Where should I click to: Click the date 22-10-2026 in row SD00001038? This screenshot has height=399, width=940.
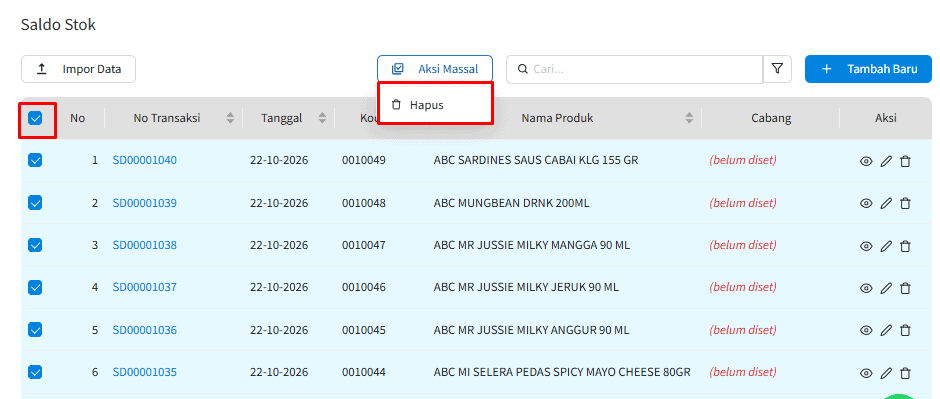tap(279, 245)
